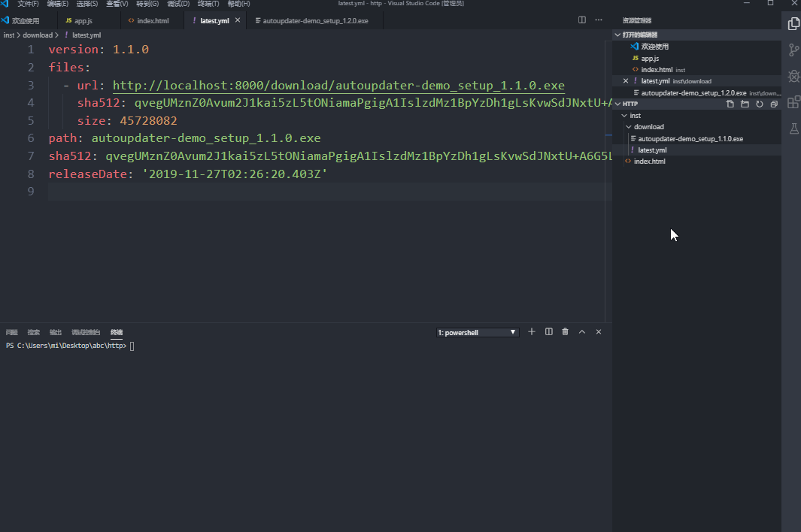Collapse all folders in Explorer icon
This screenshot has height=532, width=801.
(x=774, y=104)
